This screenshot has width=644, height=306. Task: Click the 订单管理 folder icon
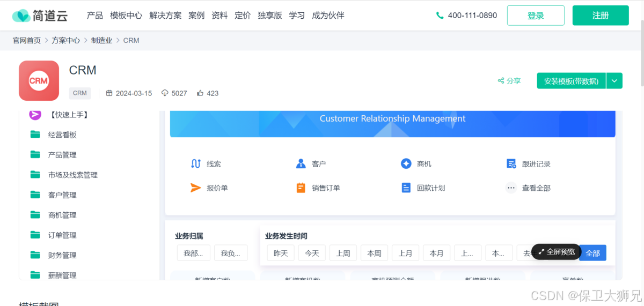point(35,235)
